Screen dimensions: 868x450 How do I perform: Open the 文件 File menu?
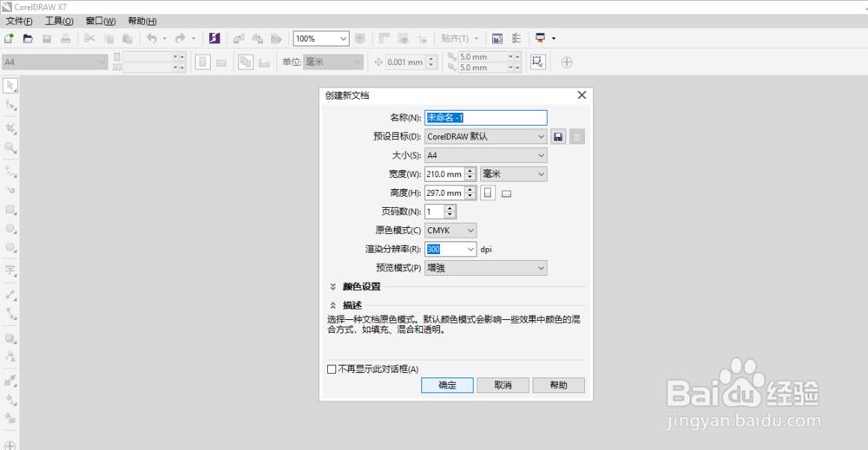pos(19,21)
